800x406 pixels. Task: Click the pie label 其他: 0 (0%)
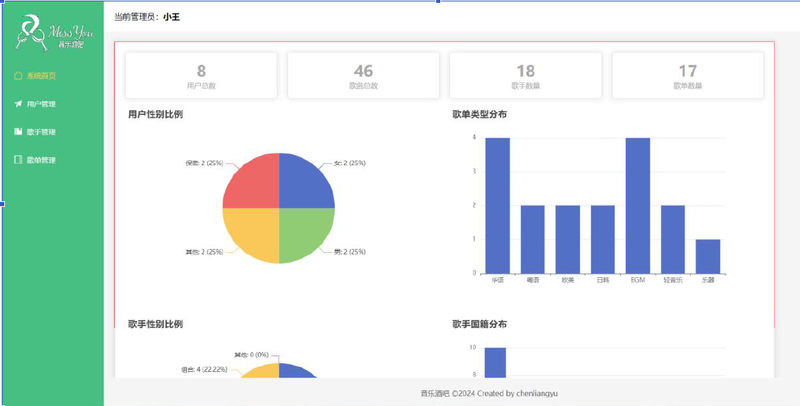click(251, 354)
